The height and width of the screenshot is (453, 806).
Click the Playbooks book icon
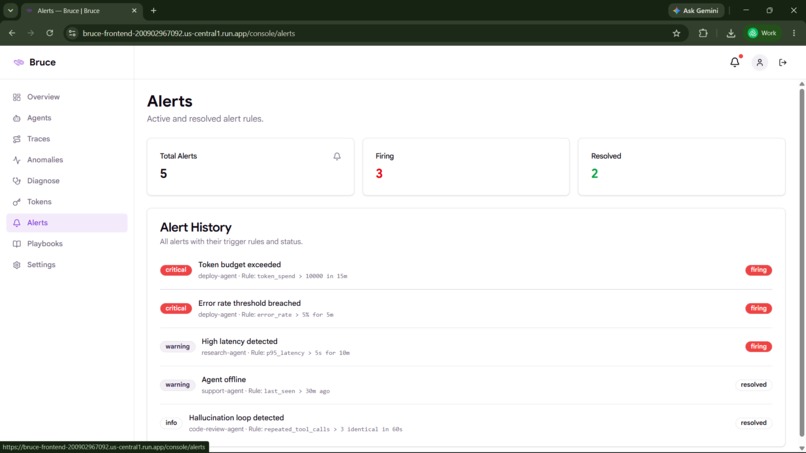(x=17, y=244)
